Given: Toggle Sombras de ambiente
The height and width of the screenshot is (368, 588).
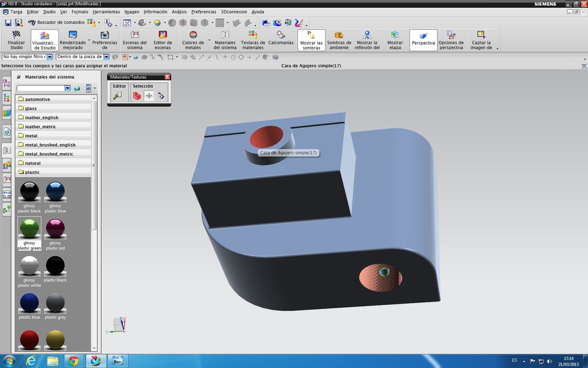Looking at the screenshot, I should pos(339,40).
